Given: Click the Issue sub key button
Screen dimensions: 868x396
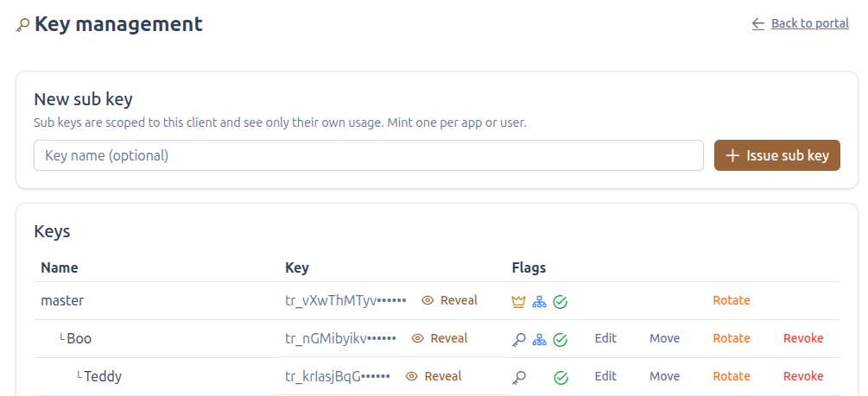Looking at the screenshot, I should [777, 155].
